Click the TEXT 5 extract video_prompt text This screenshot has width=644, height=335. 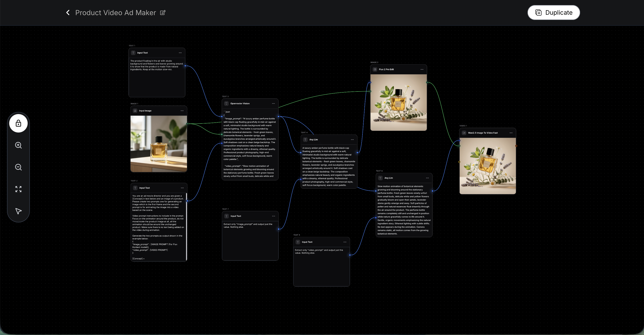319,251
